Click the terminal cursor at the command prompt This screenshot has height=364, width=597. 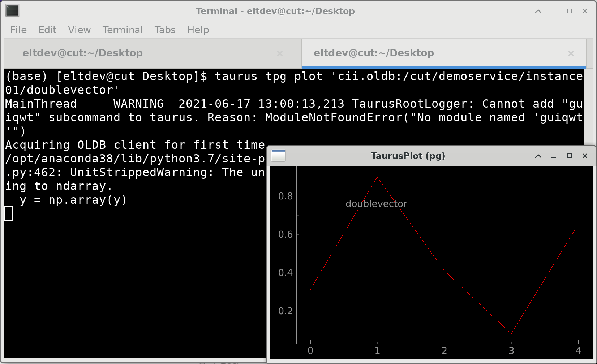(x=9, y=213)
